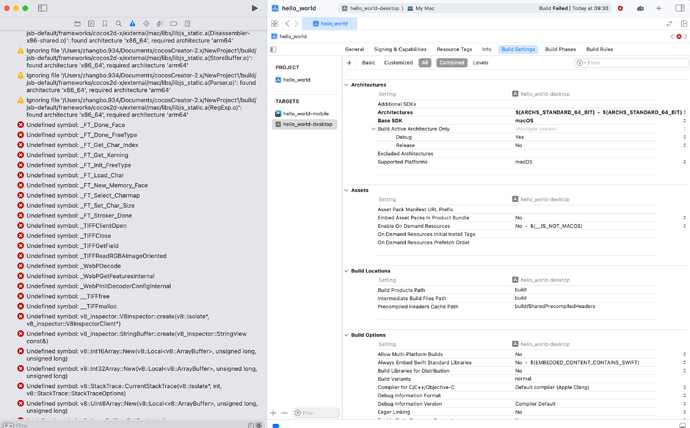
Task: Collapse the Build Locations section
Action: pyautogui.click(x=346, y=271)
